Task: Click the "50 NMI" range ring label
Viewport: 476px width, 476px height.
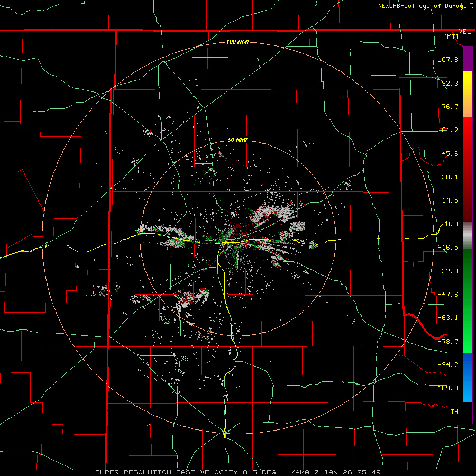Action: (237, 140)
